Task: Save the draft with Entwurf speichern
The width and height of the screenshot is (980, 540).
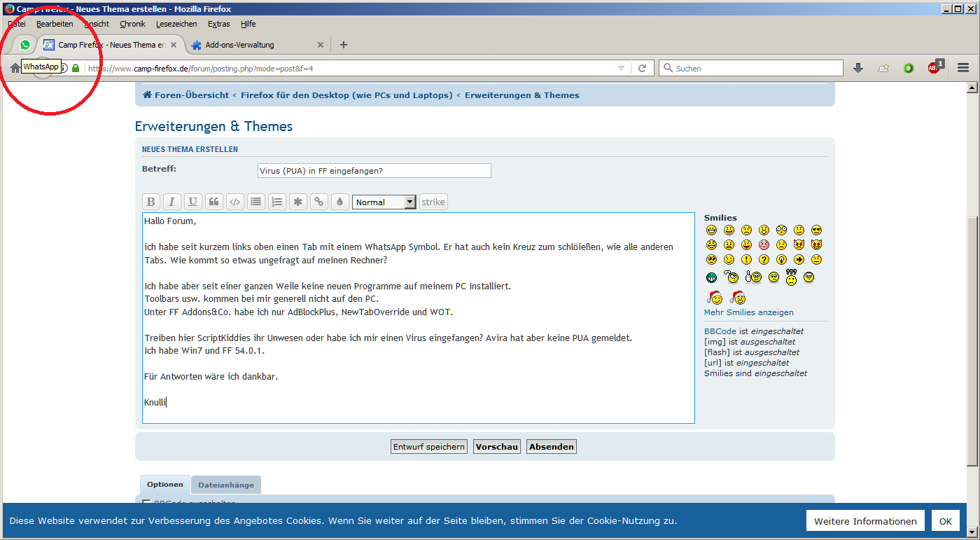Action: [429, 447]
